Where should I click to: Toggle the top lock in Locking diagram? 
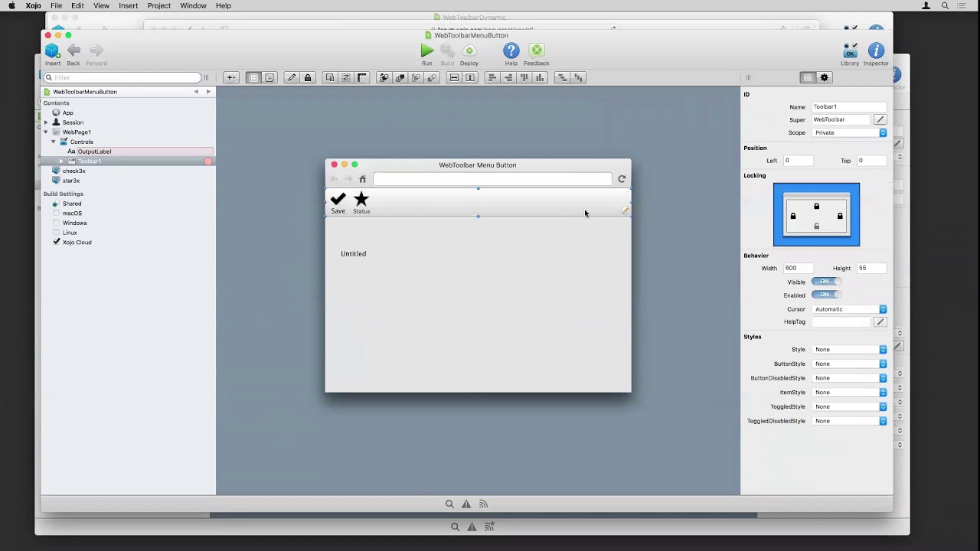click(816, 207)
